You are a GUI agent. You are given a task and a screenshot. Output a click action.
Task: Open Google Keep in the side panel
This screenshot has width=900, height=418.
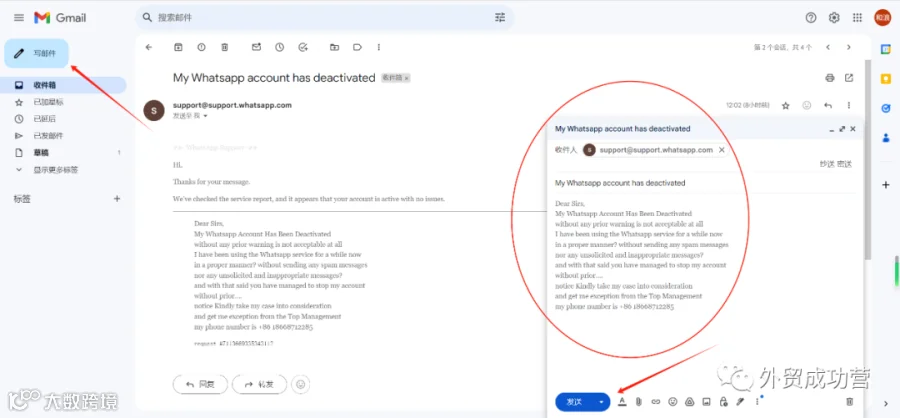click(x=886, y=79)
